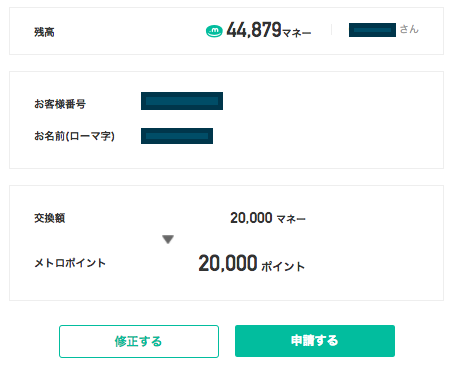
Task: Click the divider next to balance
Action: (x=331, y=30)
